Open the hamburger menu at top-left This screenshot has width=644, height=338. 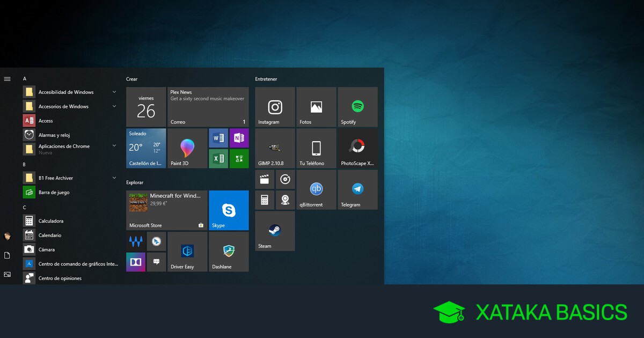click(x=7, y=79)
